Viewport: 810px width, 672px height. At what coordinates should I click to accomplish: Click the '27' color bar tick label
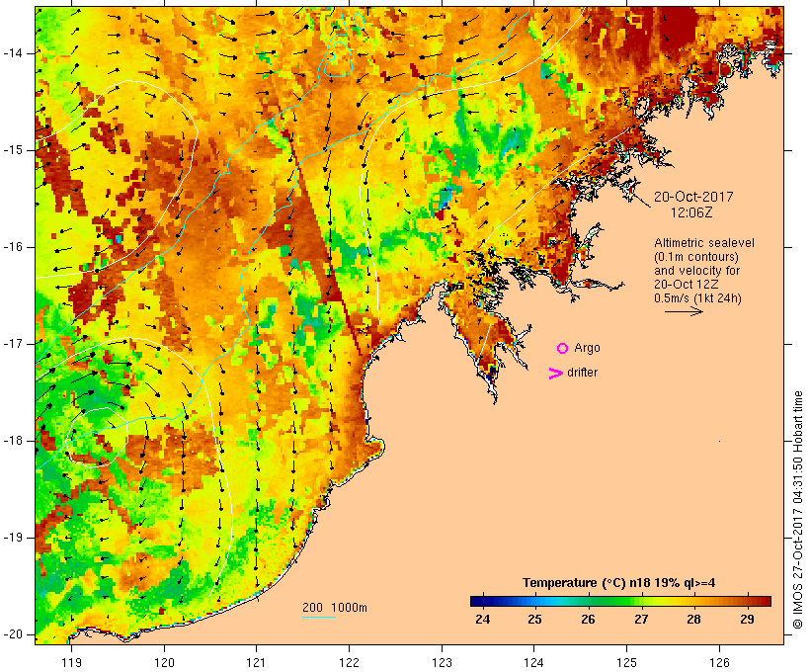click(x=641, y=620)
